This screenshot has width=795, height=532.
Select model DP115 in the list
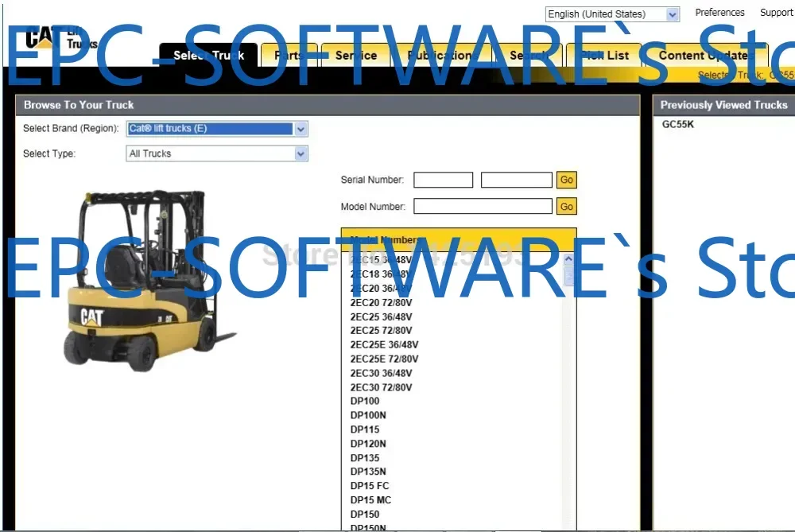click(365, 429)
